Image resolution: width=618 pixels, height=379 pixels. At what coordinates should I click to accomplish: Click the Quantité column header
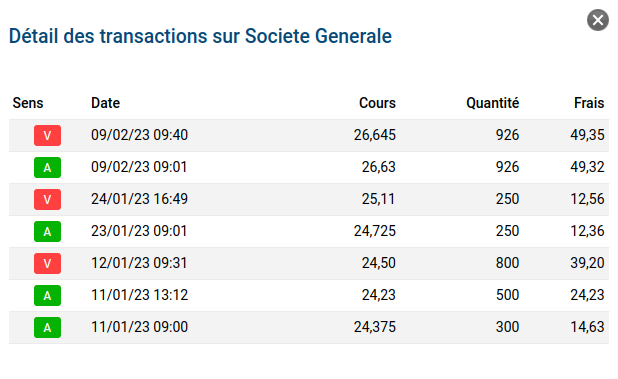click(493, 103)
